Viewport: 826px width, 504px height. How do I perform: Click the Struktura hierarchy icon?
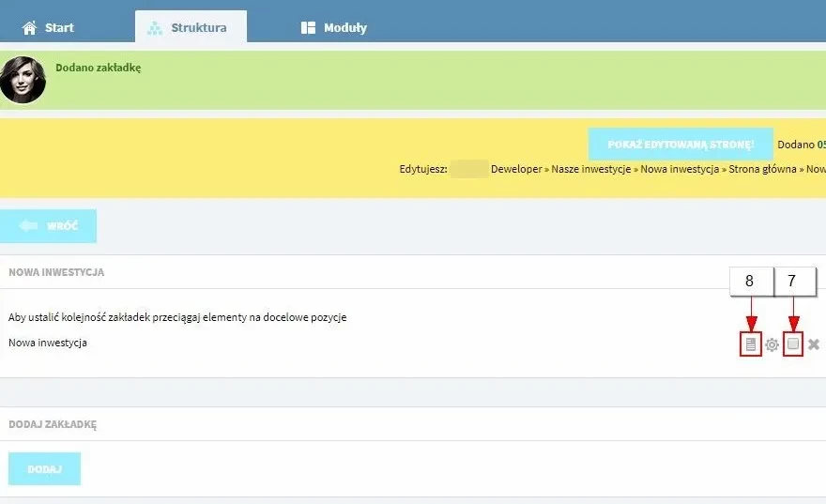coord(154,28)
